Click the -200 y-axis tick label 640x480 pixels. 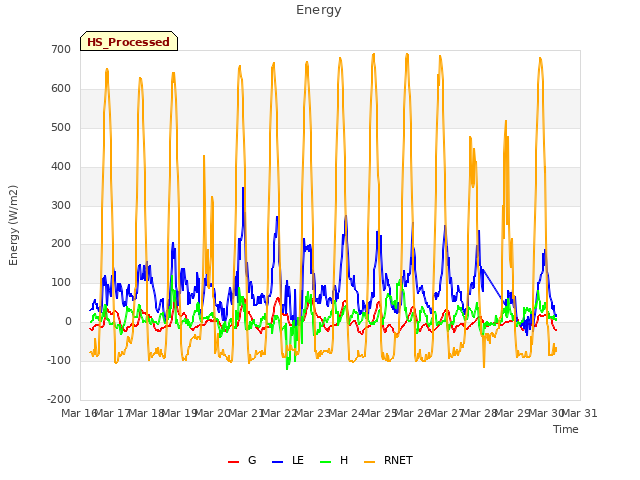(59, 400)
